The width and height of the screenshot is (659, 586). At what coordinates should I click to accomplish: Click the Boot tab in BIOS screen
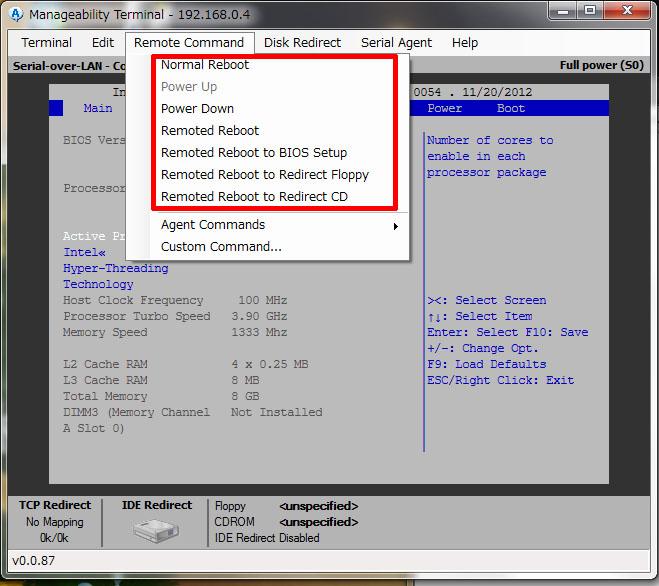pos(511,108)
